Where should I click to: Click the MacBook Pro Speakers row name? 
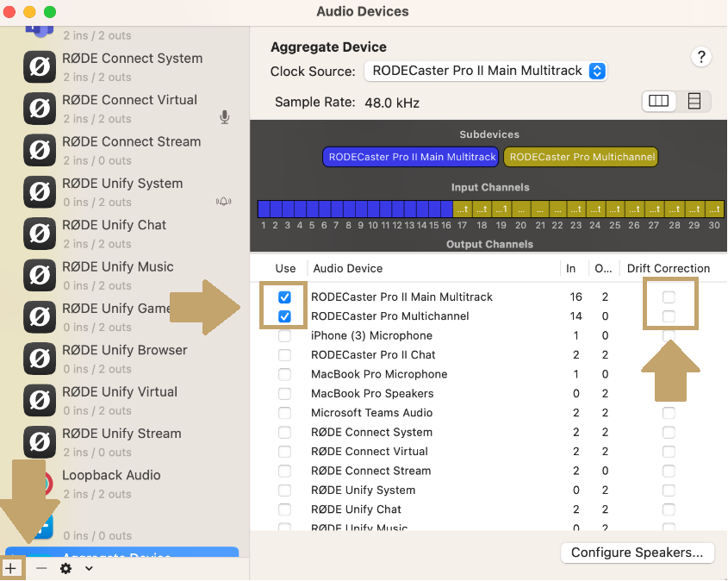pyautogui.click(x=372, y=394)
